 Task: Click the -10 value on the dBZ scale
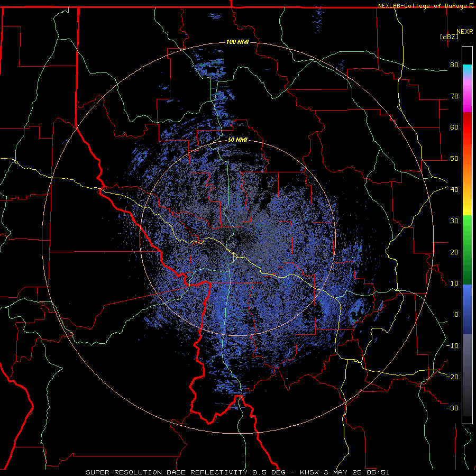click(x=452, y=345)
